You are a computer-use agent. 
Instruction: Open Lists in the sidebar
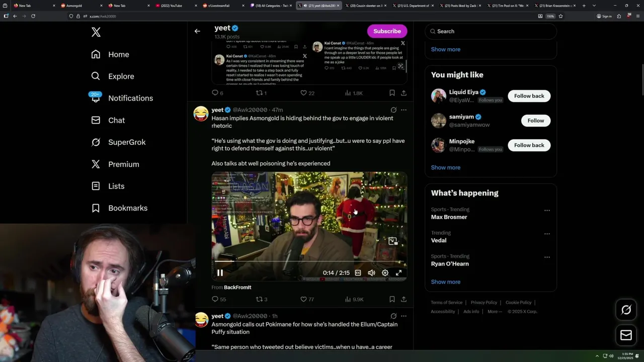coord(108,186)
